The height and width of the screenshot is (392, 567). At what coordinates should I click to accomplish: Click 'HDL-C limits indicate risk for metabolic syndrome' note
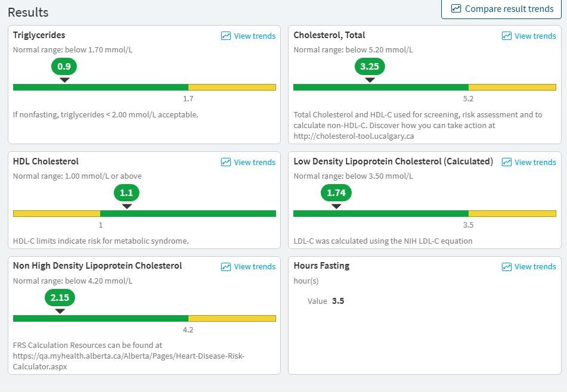(x=101, y=241)
